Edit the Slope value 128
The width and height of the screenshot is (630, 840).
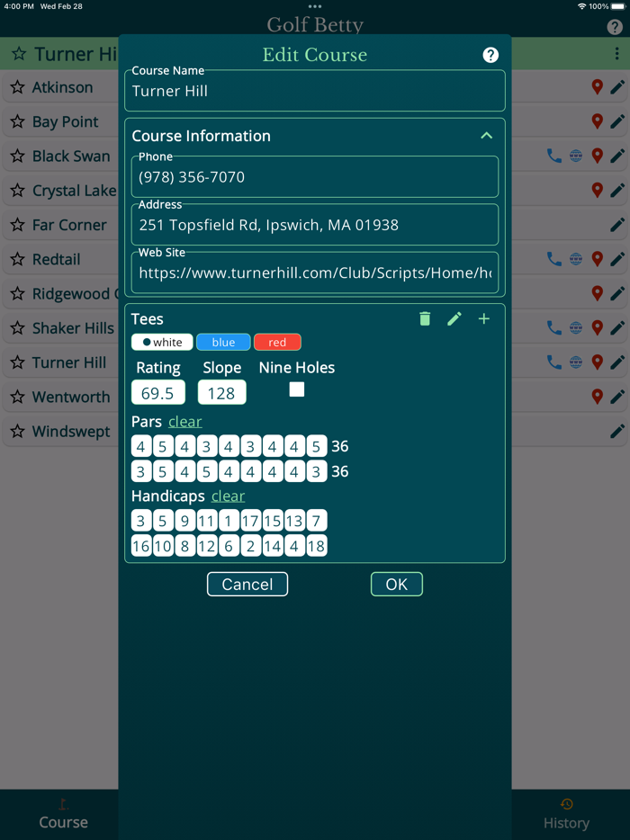[x=222, y=393]
